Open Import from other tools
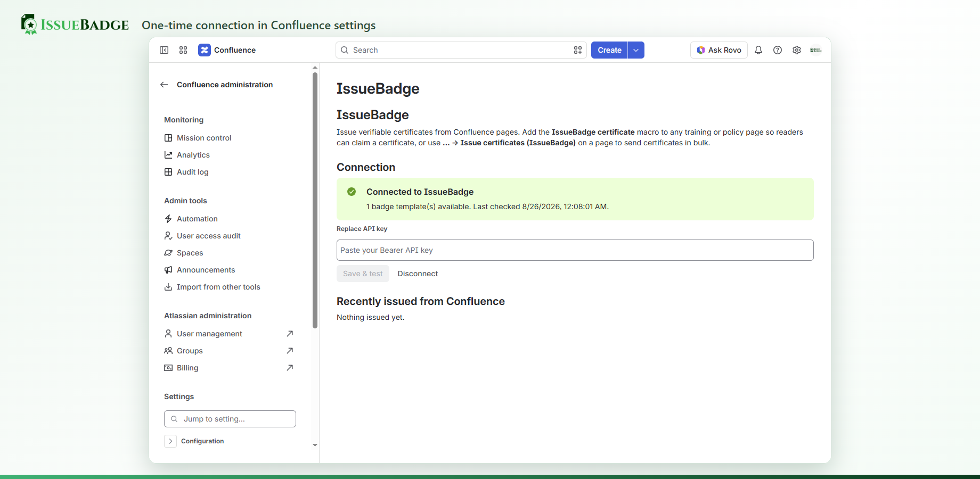Viewport: 980px width, 479px height. click(x=218, y=287)
